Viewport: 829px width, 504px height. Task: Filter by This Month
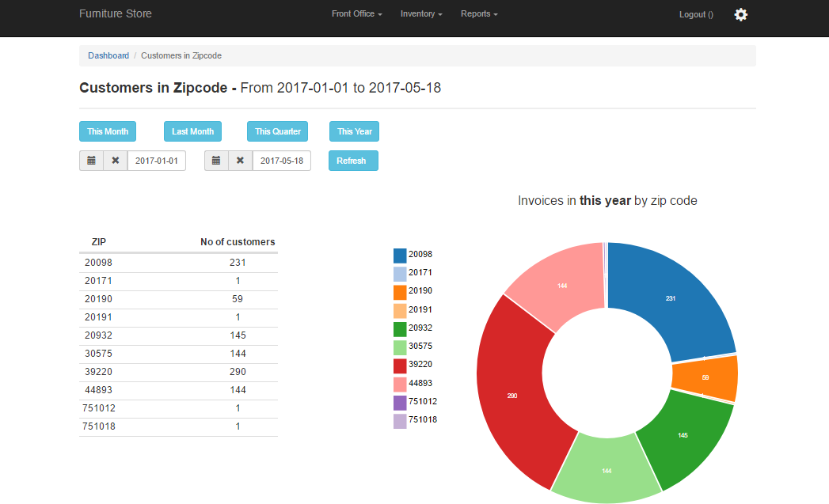108,131
